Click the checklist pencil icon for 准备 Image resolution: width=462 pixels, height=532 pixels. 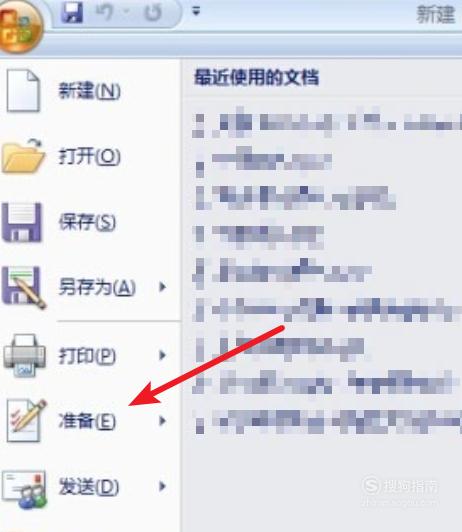[26, 420]
